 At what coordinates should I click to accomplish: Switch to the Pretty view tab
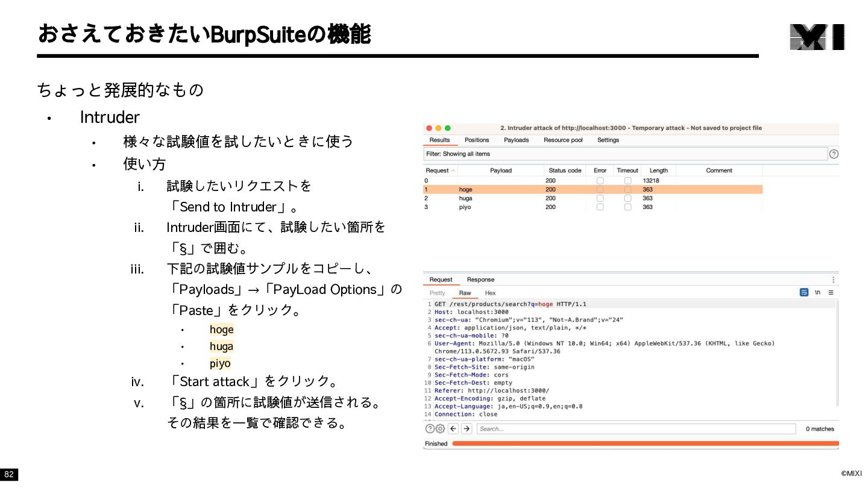(x=437, y=293)
